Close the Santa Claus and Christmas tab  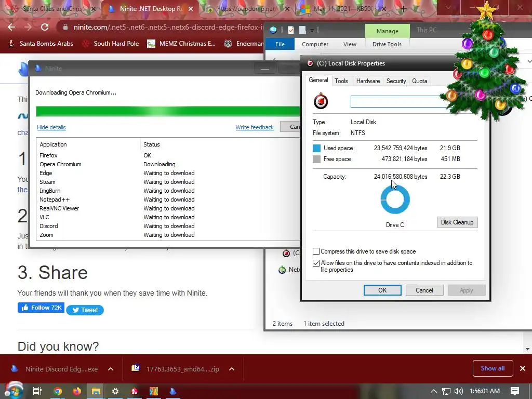pos(94,9)
